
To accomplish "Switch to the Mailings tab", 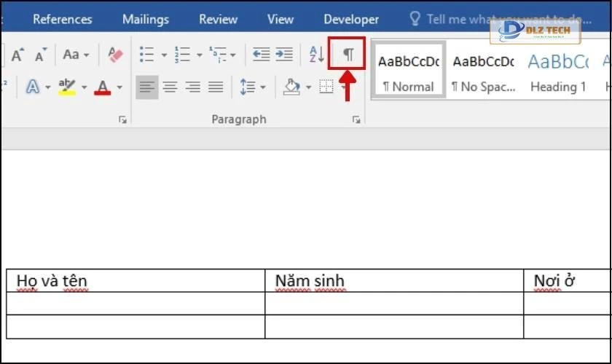I will (145, 20).
